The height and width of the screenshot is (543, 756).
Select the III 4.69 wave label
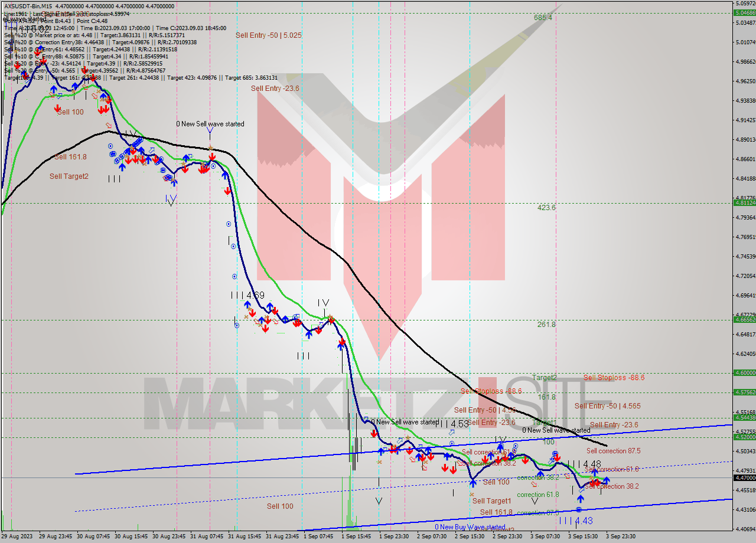point(247,295)
